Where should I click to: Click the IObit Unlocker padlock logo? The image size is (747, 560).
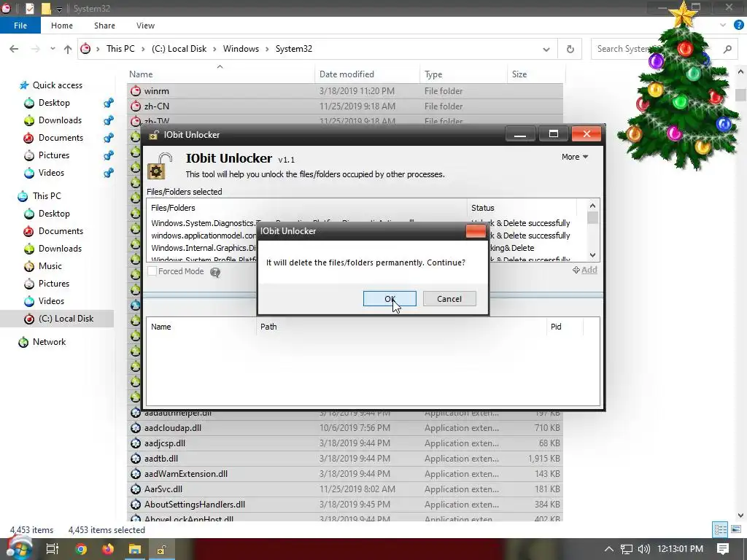pyautogui.click(x=159, y=166)
